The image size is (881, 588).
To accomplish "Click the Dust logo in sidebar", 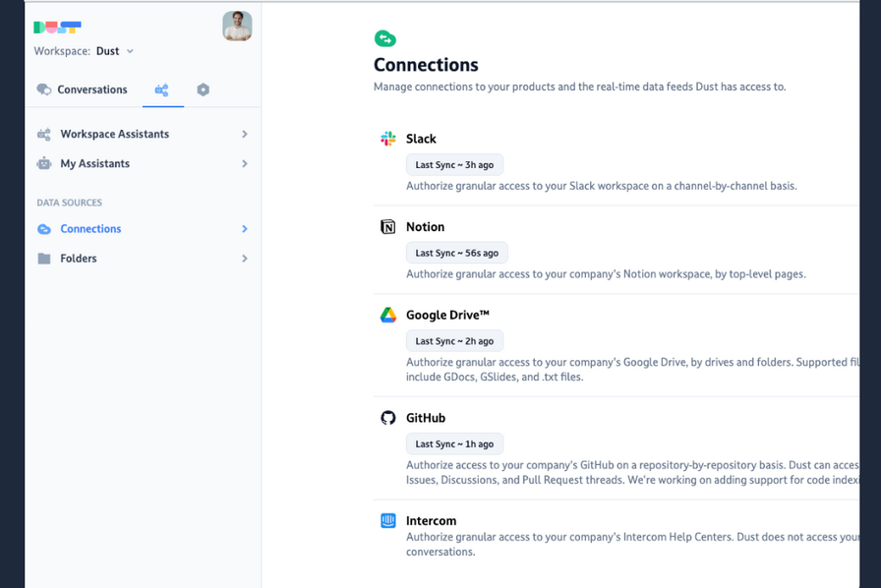I will (x=57, y=28).
